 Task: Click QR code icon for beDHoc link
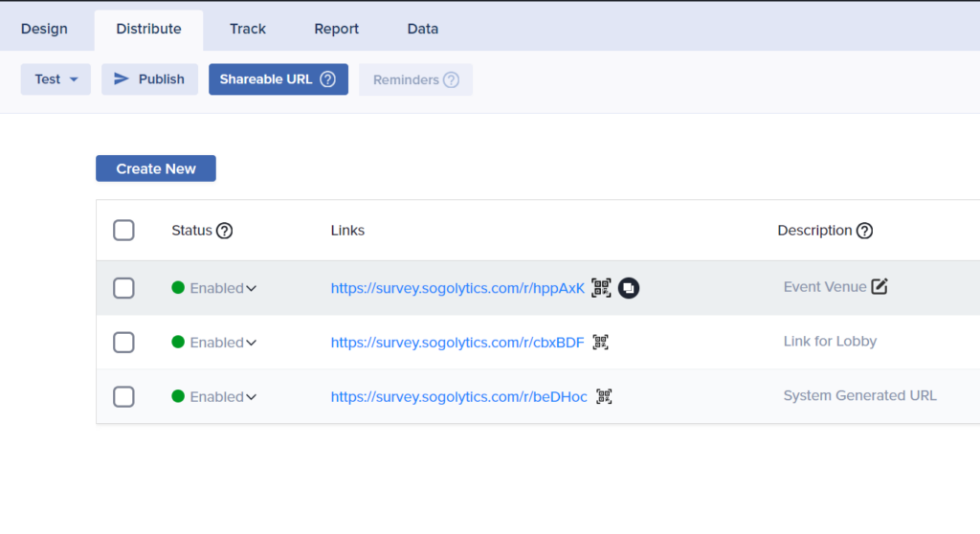604,396
